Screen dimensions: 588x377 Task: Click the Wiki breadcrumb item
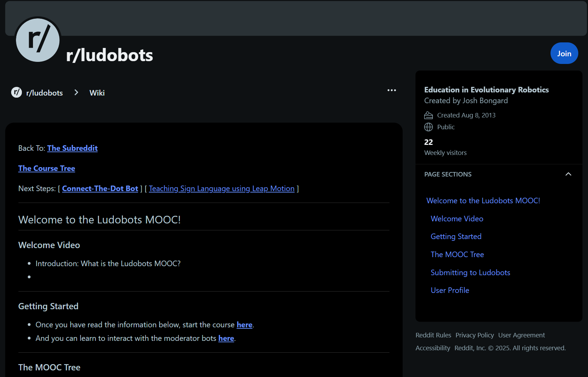pos(97,93)
